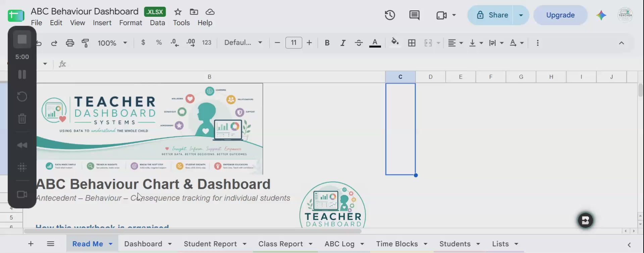Open more number formats 123
The height and width of the screenshot is (253, 644).
pyautogui.click(x=207, y=43)
